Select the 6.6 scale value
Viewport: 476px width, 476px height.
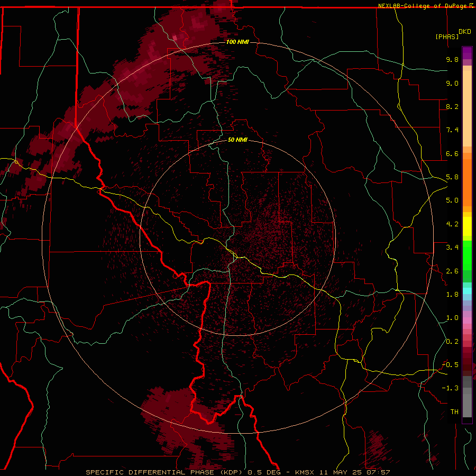coord(452,153)
